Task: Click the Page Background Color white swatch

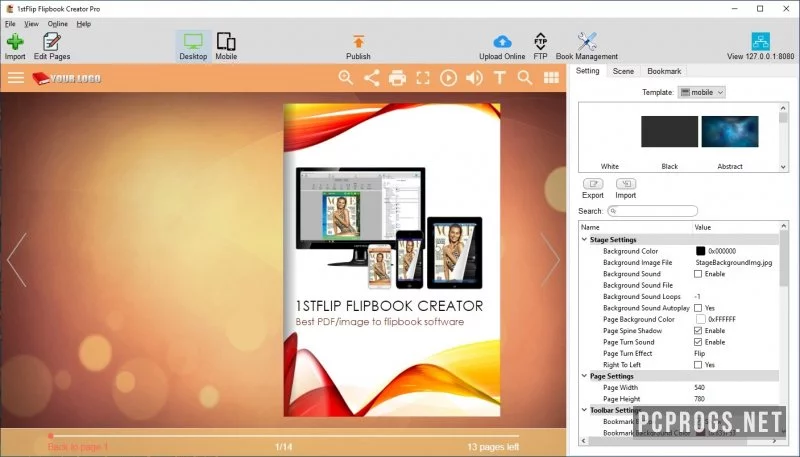Action: pyautogui.click(x=701, y=319)
